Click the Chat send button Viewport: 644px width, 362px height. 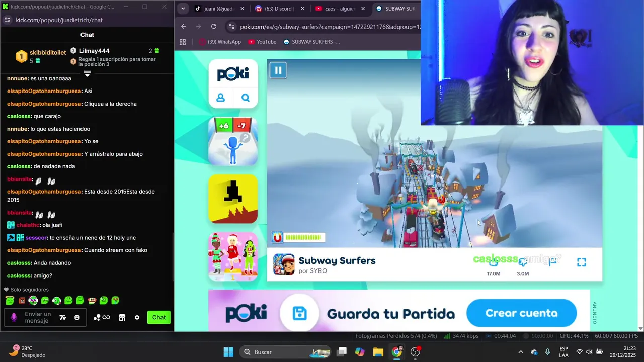[159, 317]
